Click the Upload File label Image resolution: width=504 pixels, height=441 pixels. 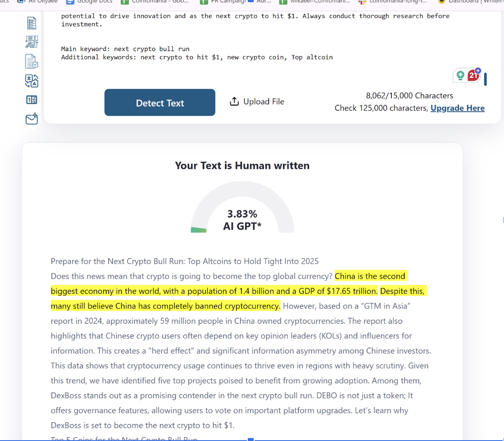[263, 102]
